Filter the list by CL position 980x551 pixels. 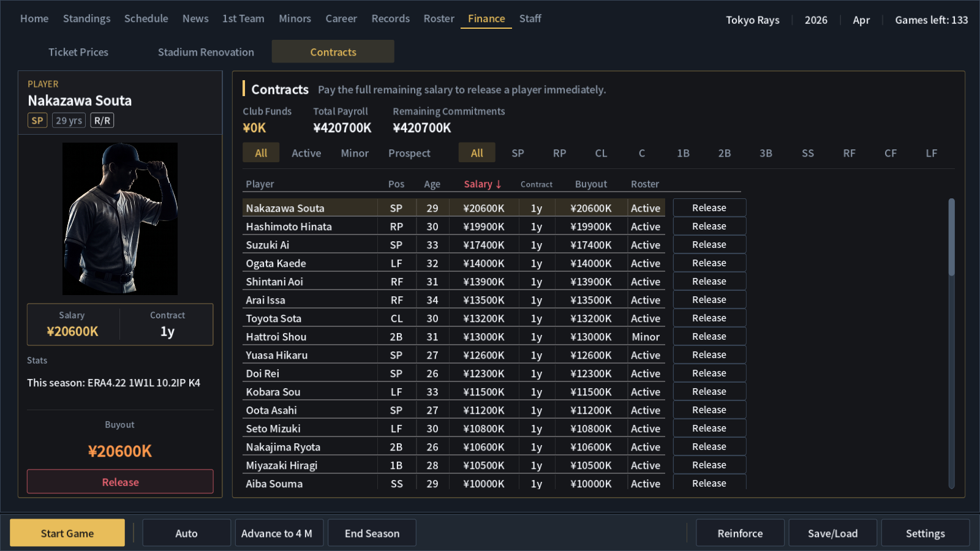point(601,153)
